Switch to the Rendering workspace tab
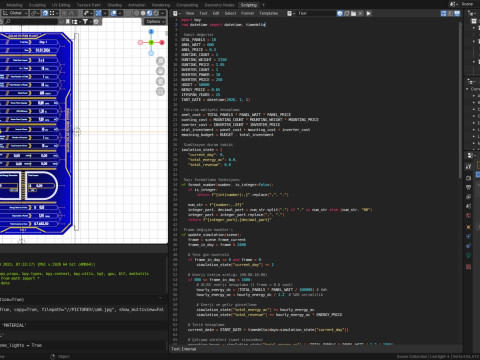 coord(161,5)
